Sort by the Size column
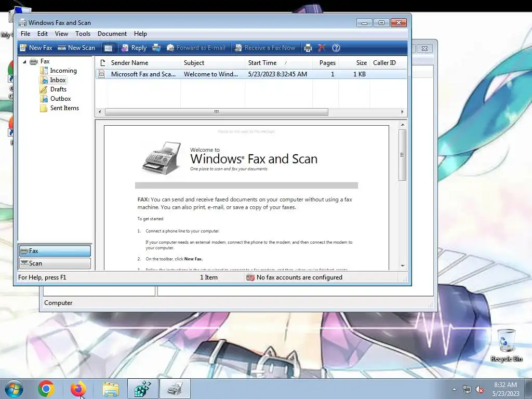 click(354, 63)
